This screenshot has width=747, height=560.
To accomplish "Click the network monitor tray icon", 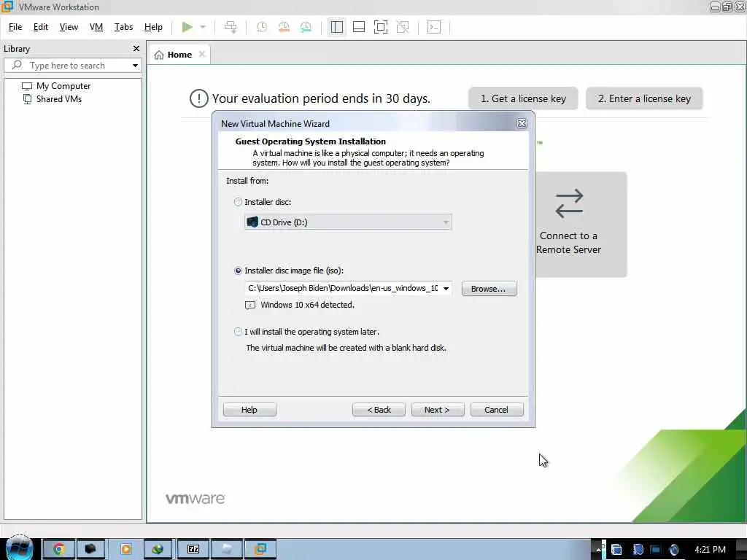I will [655, 550].
